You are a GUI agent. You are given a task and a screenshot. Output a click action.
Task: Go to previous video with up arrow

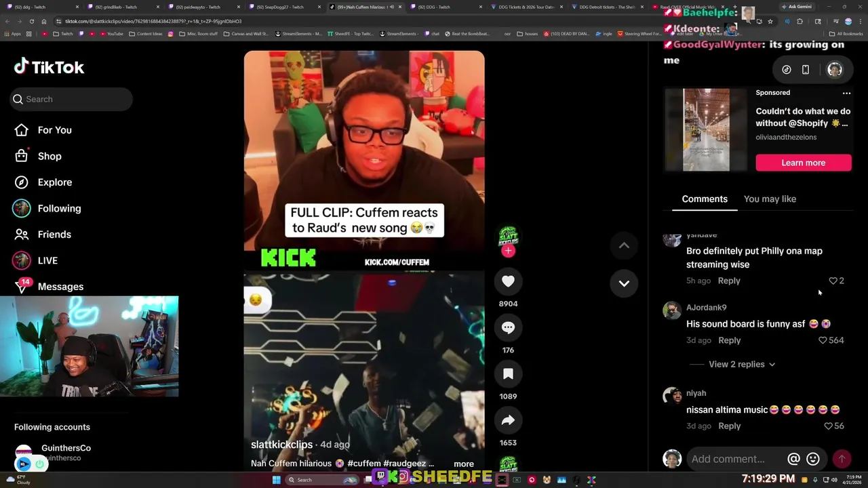point(624,245)
